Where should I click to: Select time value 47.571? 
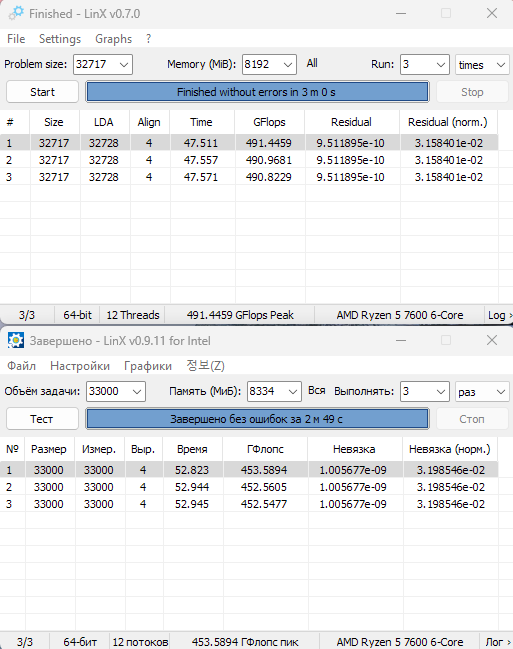(201, 177)
